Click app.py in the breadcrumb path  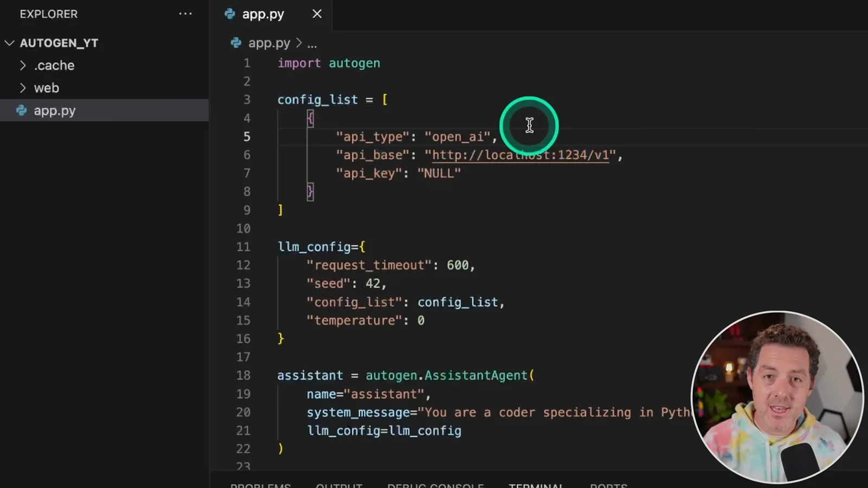pyautogui.click(x=269, y=43)
